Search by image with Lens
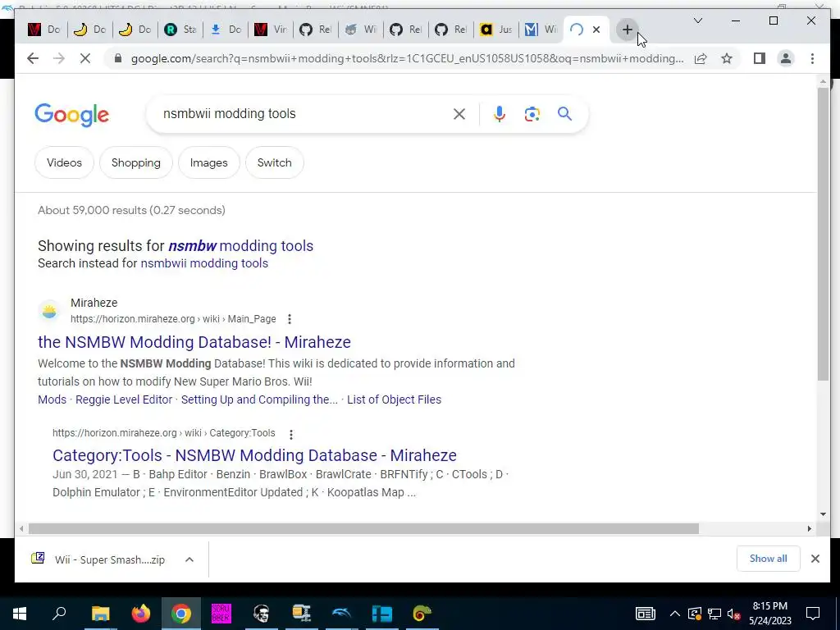This screenshot has width=840, height=630. coord(532,113)
